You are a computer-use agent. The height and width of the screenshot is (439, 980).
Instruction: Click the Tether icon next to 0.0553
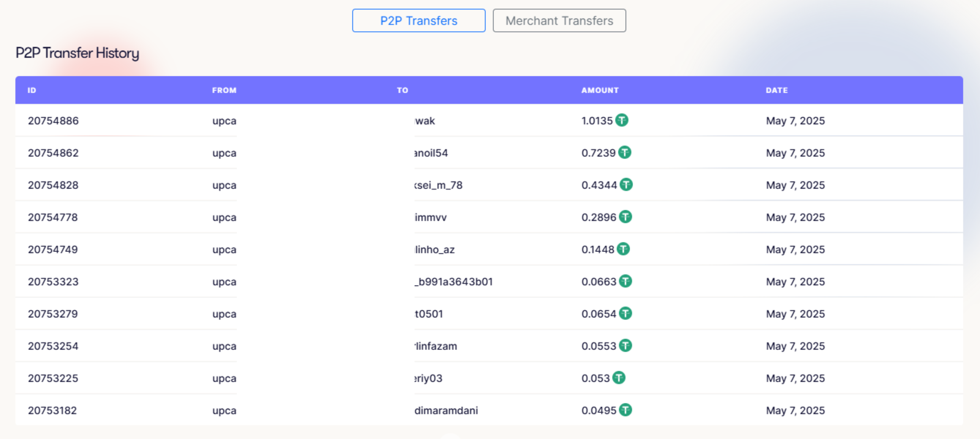pos(625,346)
